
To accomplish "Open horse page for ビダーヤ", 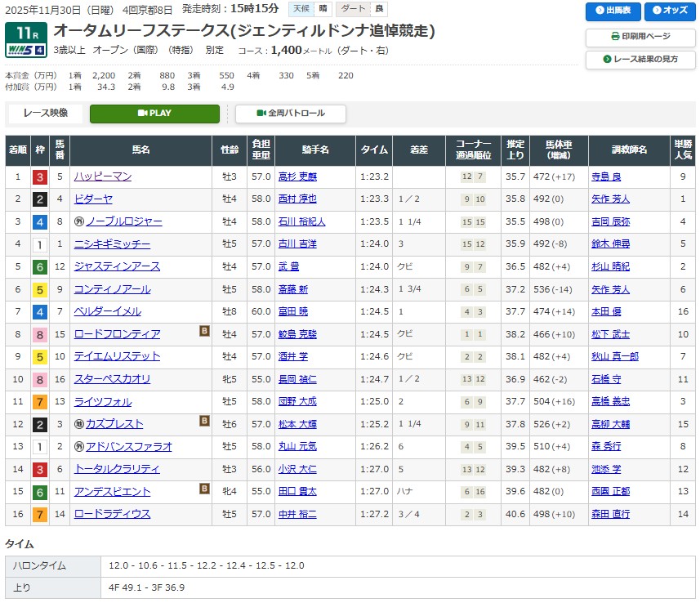I will click(93, 199).
